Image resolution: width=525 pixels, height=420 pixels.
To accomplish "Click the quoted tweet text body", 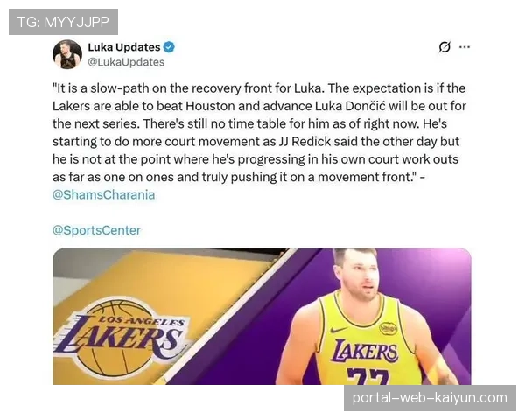I will 259,133.
